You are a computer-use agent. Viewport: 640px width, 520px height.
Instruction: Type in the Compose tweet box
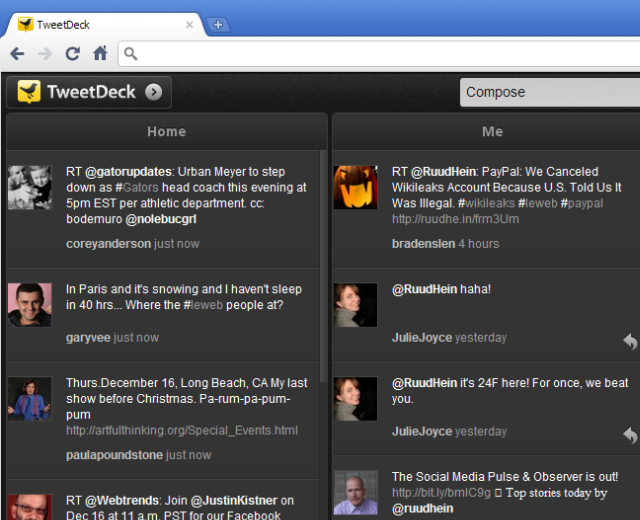pyautogui.click(x=549, y=92)
